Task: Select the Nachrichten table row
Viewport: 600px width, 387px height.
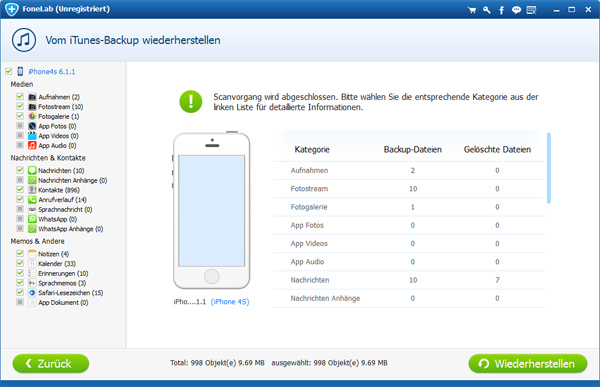Action: point(409,280)
